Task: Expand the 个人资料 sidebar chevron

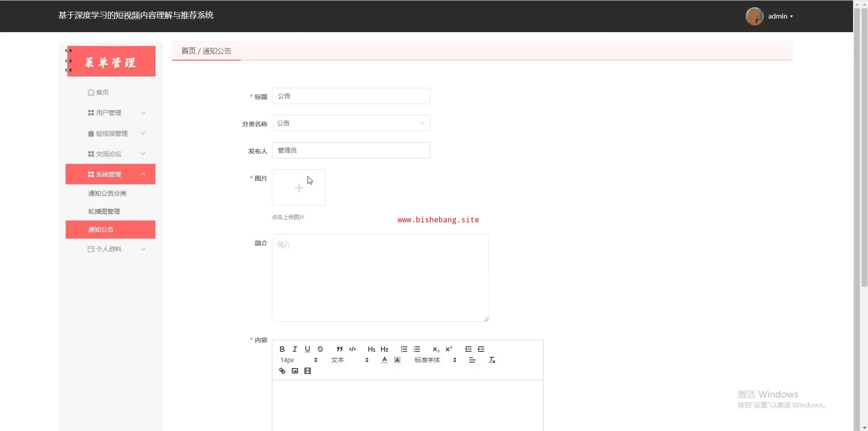Action: tap(143, 249)
